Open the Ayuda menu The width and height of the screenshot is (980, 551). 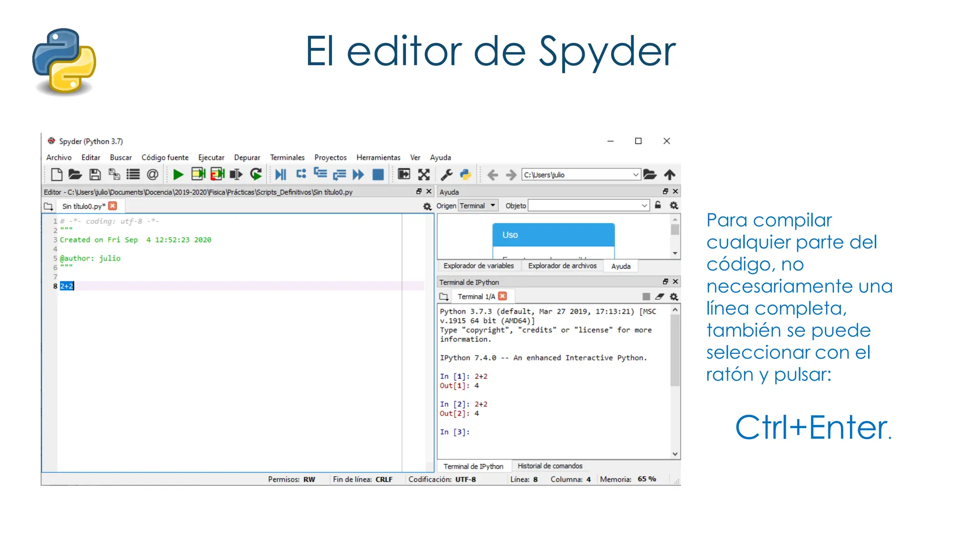point(440,157)
